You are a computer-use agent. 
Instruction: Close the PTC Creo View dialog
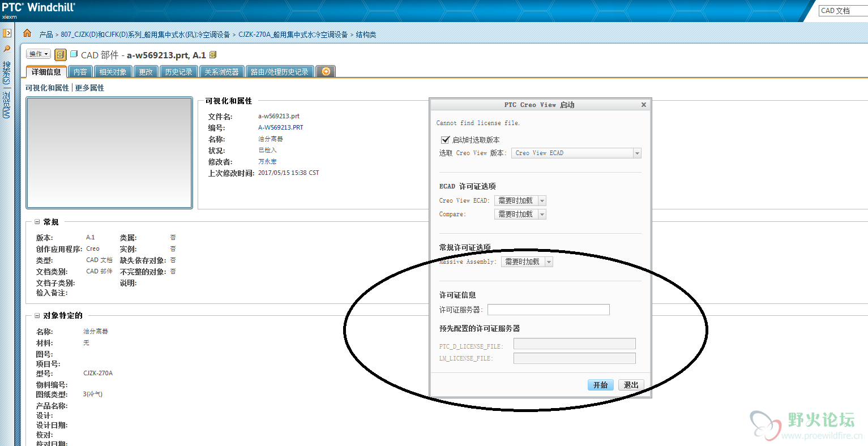(643, 105)
